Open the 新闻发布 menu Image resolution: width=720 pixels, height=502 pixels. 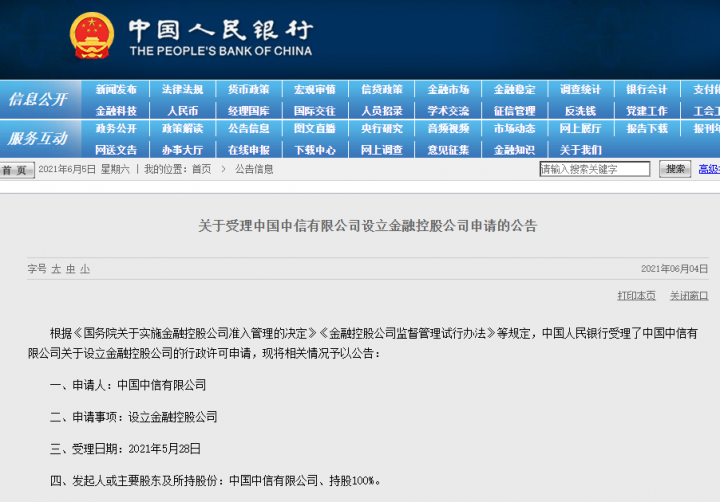[x=116, y=90]
